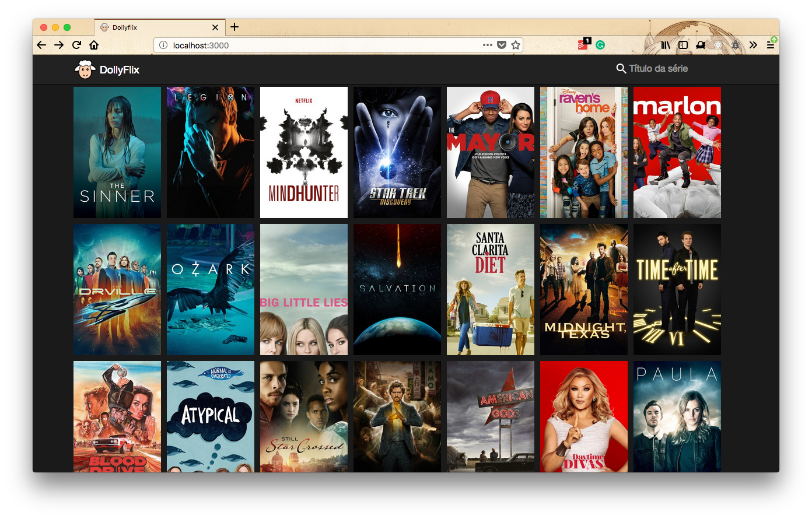Open the Midnight, Texas poster

[584, 289]
